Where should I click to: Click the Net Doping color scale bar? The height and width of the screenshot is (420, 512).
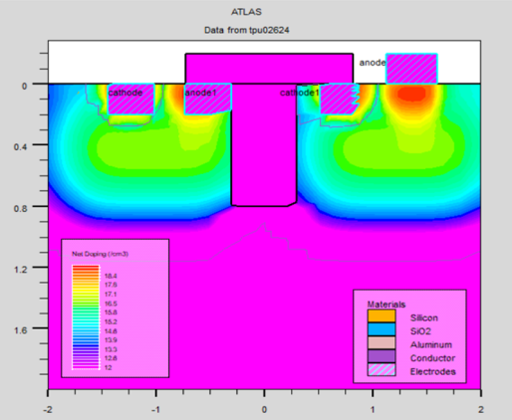tap(86, 316)
